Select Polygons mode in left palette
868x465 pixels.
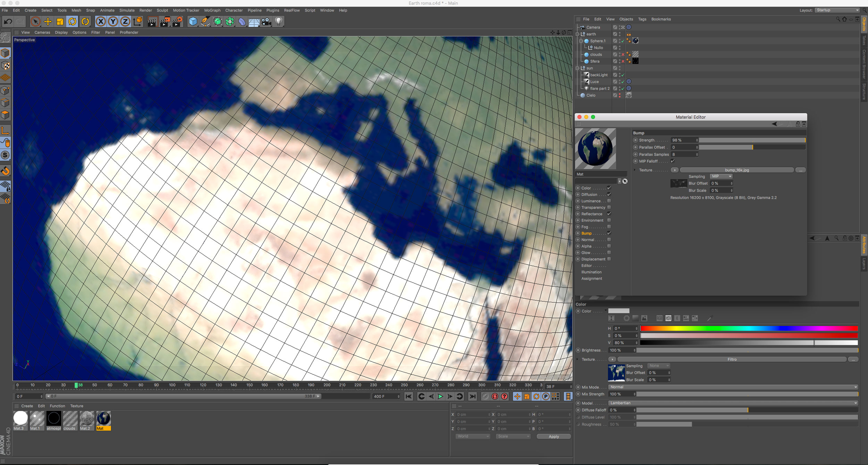pyautogui.click(x=5, y=115)
